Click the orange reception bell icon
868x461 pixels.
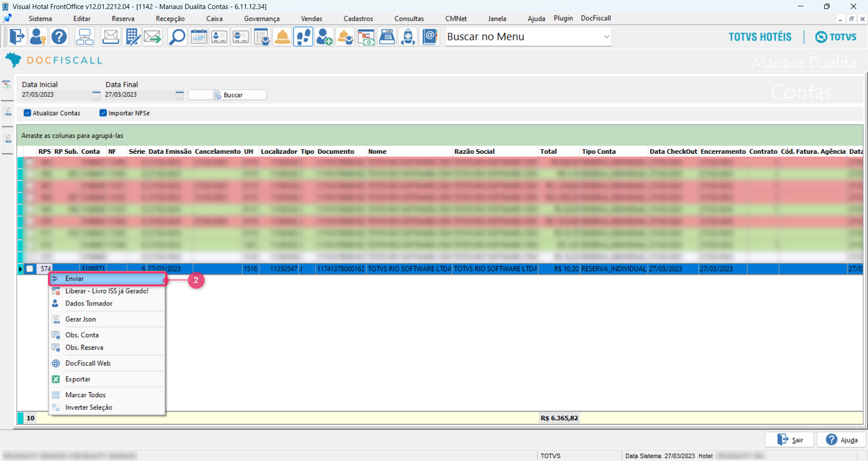click(283, 37)
